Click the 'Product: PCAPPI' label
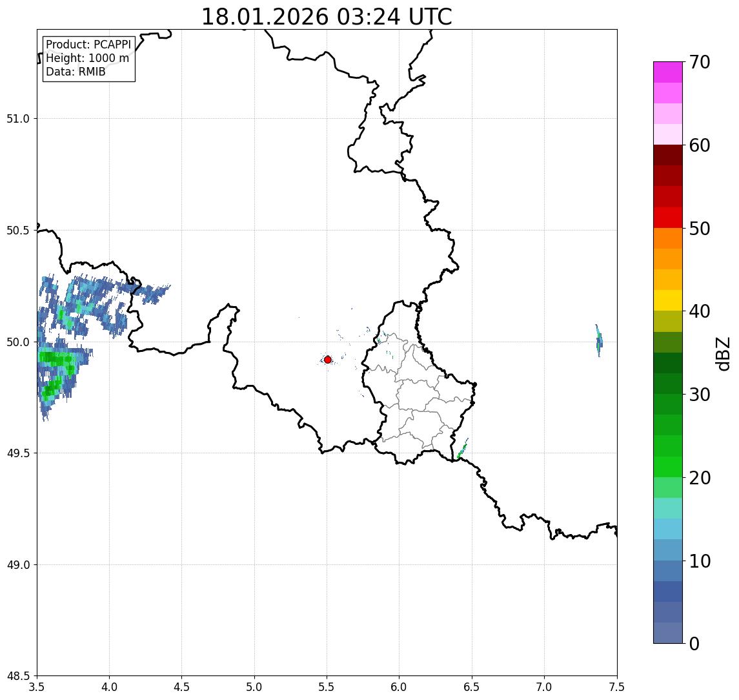This screenshot has height=700, width=739. [x=88, y=45]
